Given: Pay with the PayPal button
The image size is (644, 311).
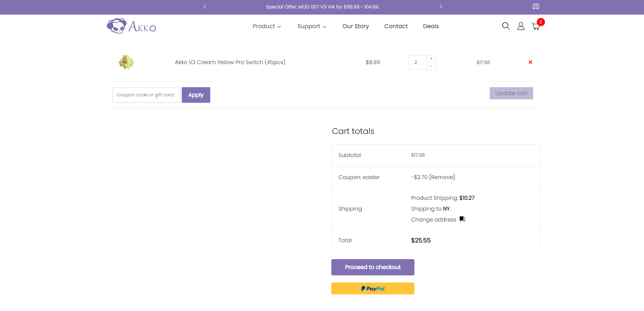Looking at the screenshot, I should [373, 289].
